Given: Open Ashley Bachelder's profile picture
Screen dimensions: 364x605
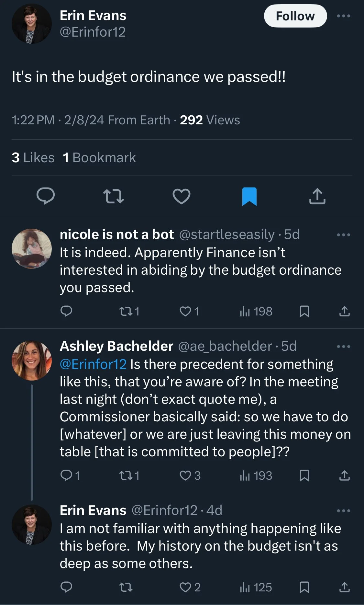Looking at the screenshot, I should 32,360.
